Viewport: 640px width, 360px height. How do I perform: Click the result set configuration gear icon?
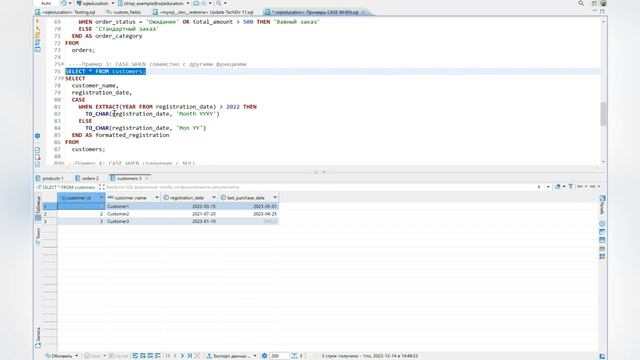click(264, 356)
